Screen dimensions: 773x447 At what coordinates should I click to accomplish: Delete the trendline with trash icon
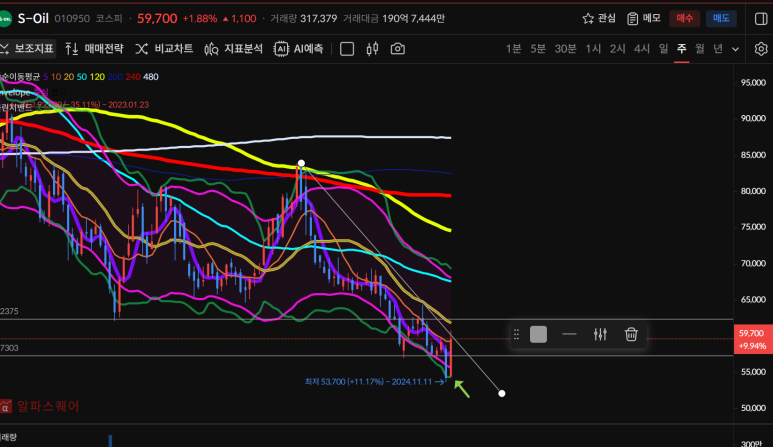[631, 334]
